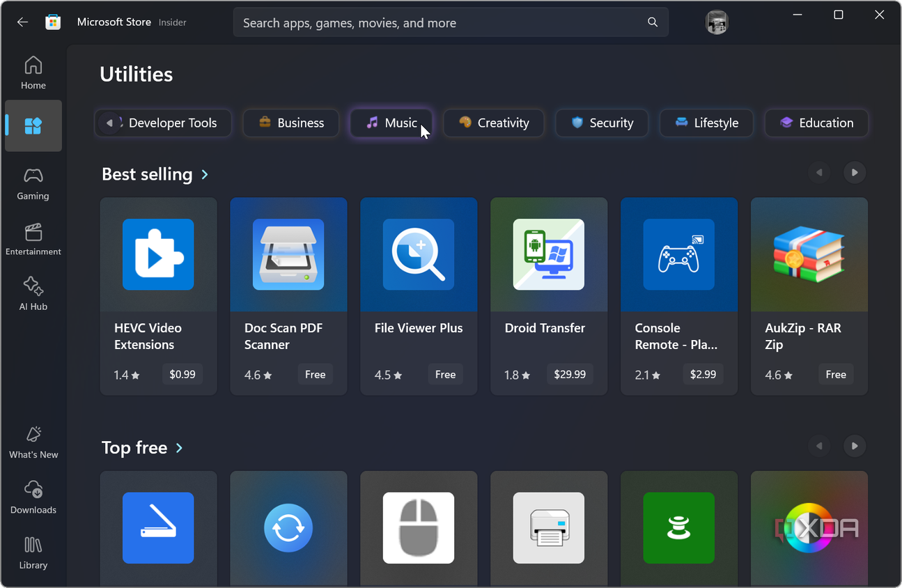Image resolution: width=902 pixels, height=588 pixels.
Task: Click the Microsoft Store logo icon
Action: point(53,22)
